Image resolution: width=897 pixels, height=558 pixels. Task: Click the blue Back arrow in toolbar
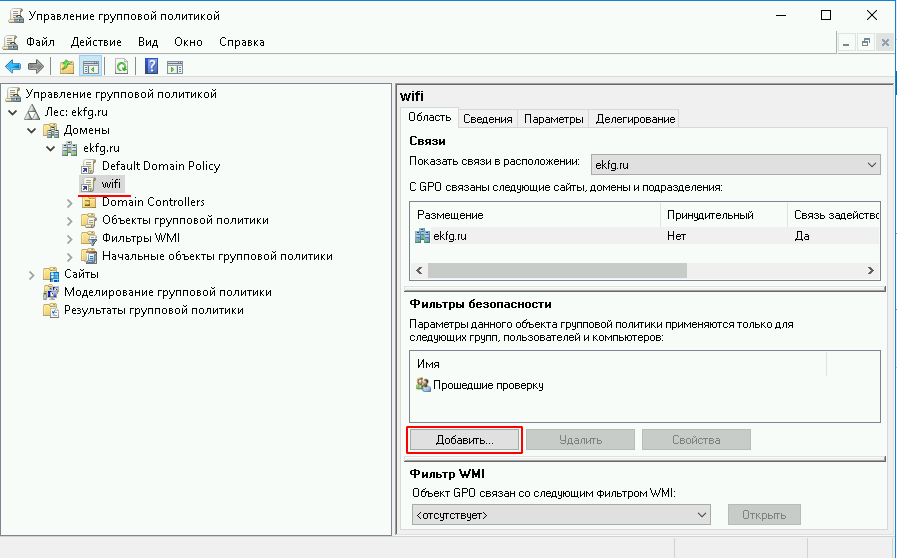(x=13, y=67)
